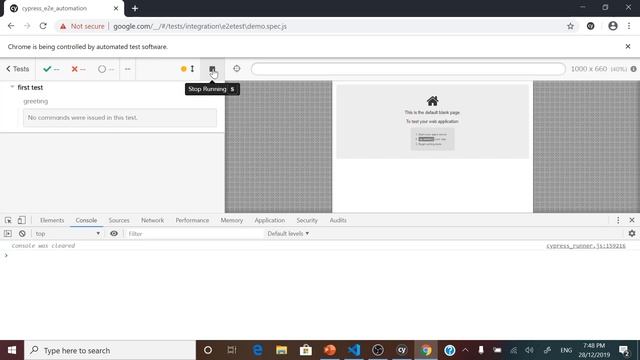640x360 pixels.
Task: Open Cypress app from taskbar
Action: tap(402, 350)
